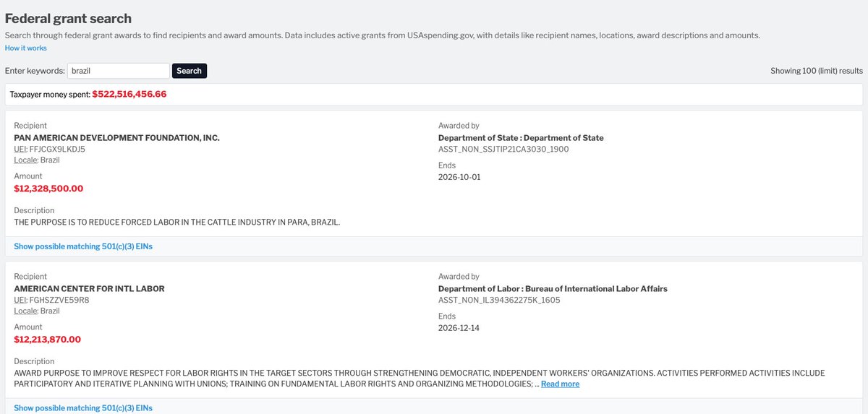868x414 pixels.
Task: Expand description with 'Read more' link
Action: [560, 384]
